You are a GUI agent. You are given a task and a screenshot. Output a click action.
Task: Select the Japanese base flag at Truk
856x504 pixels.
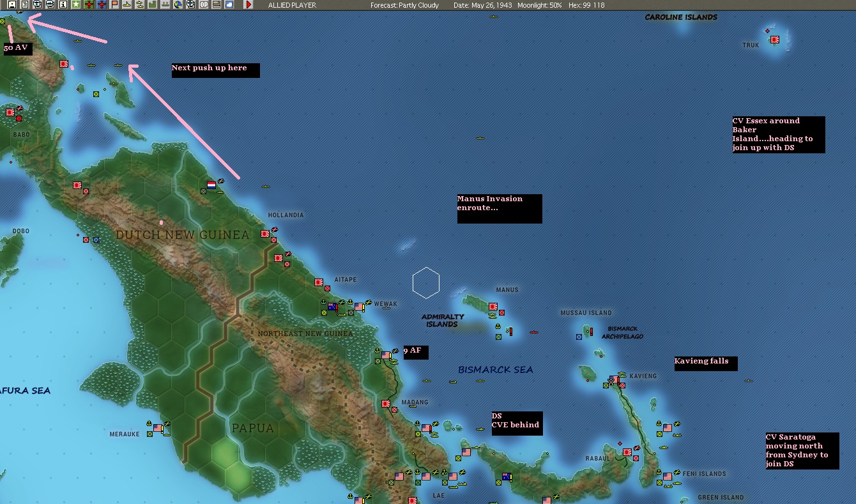point(775,40)
